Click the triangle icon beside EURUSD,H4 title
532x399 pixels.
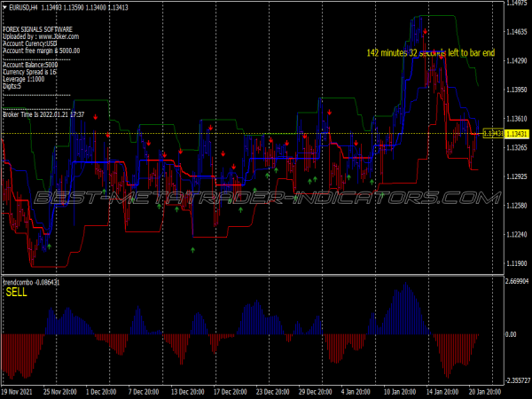click(4, 8)
